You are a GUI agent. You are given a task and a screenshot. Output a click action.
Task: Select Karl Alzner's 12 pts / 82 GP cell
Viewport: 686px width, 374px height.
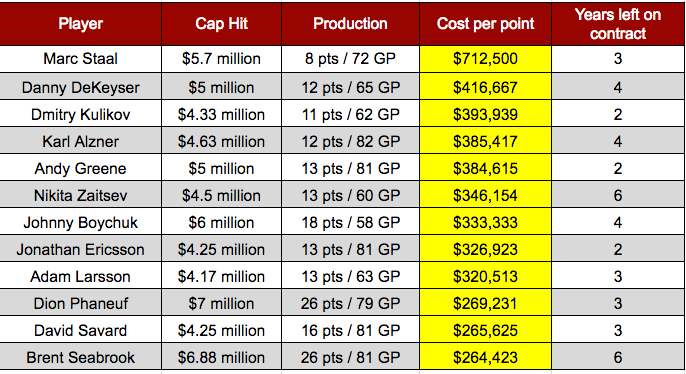[x=350, y=141]
